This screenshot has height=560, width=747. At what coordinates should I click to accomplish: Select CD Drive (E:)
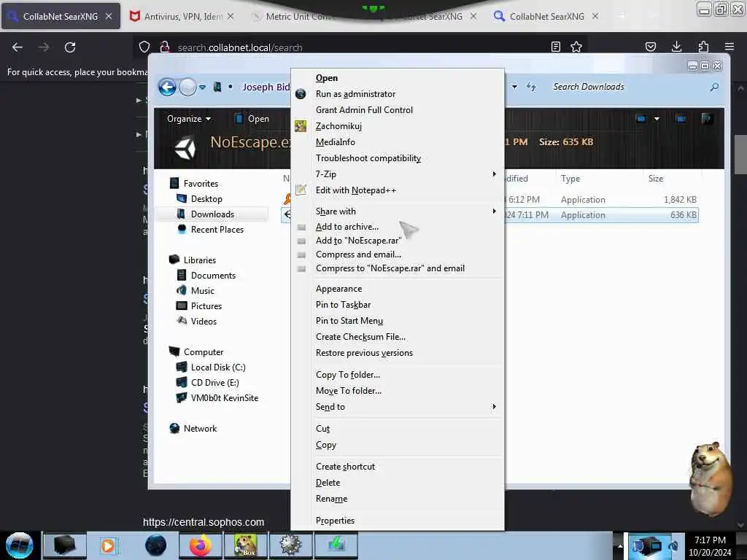point(215,382)
